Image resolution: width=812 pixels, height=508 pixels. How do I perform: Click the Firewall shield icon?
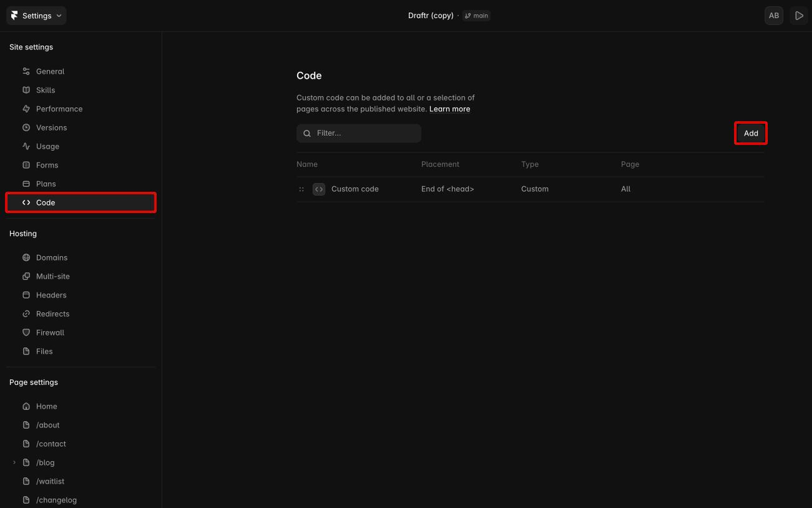pos(26,332)
